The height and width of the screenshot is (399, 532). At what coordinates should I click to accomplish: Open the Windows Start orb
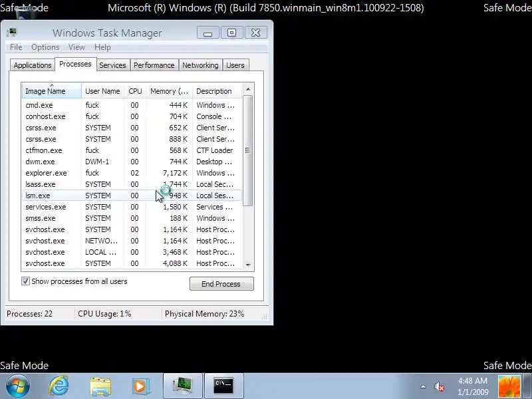tap(17, 386)
